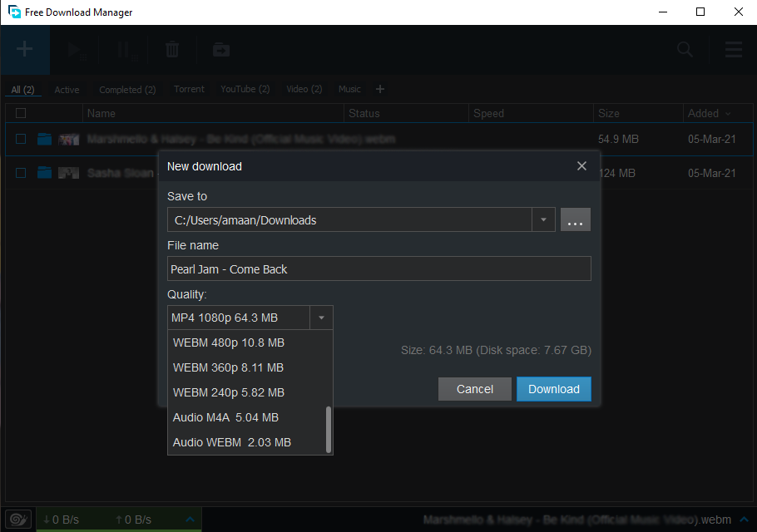Close the New download dialog
Image resolution: width=757 pixels, height=532 pixels.
(581, 166)
